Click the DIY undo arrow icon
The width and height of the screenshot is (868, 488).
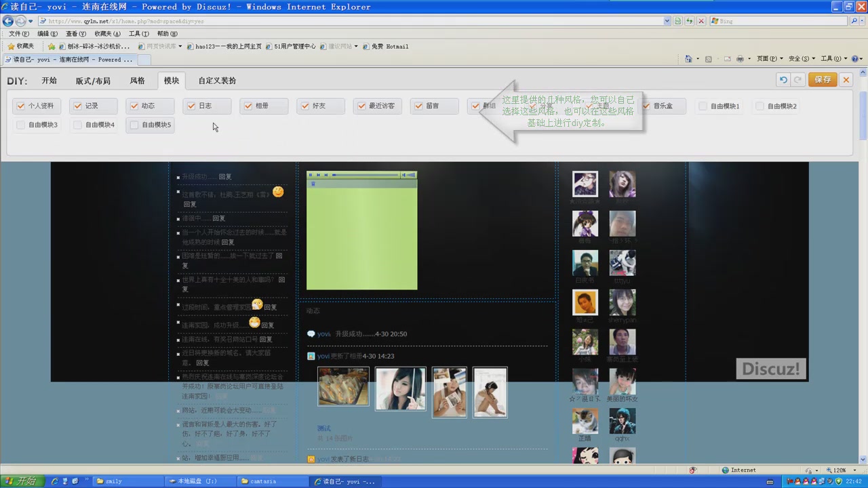click(x=783, y=80)
